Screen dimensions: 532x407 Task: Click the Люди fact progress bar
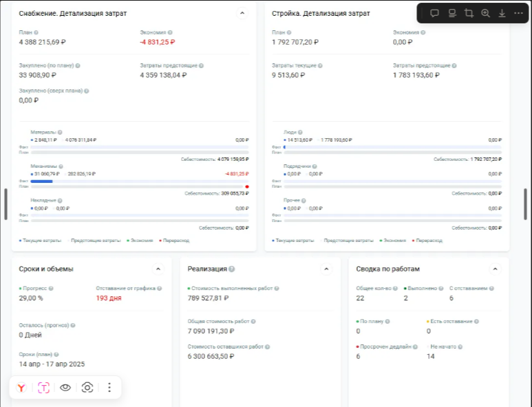pyautogui.click(x=392, y=147)
